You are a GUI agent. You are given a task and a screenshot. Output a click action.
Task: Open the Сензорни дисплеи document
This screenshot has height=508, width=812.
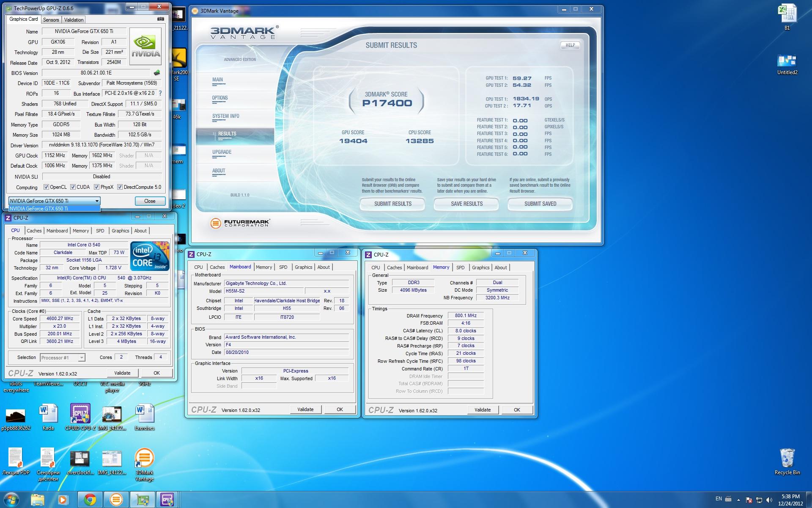click(48, 464)
